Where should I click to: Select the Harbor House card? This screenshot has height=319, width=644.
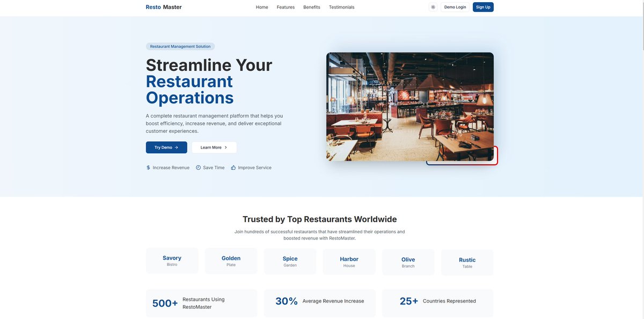coord(349,262)
